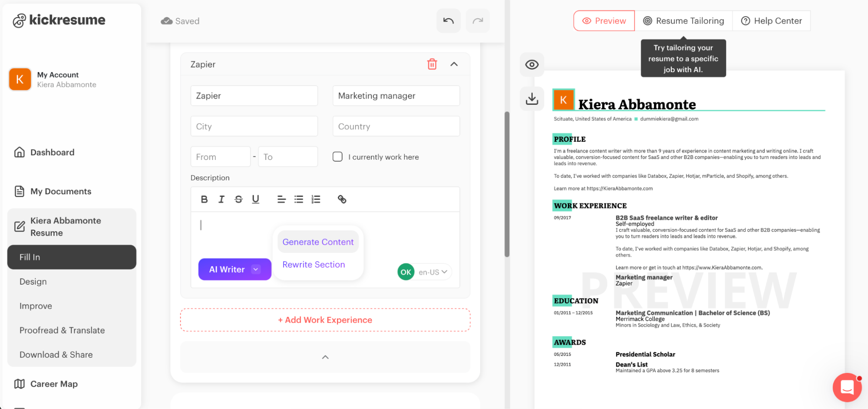
Task: Click the Career Map icon
Action: click(x=20, y=384)
